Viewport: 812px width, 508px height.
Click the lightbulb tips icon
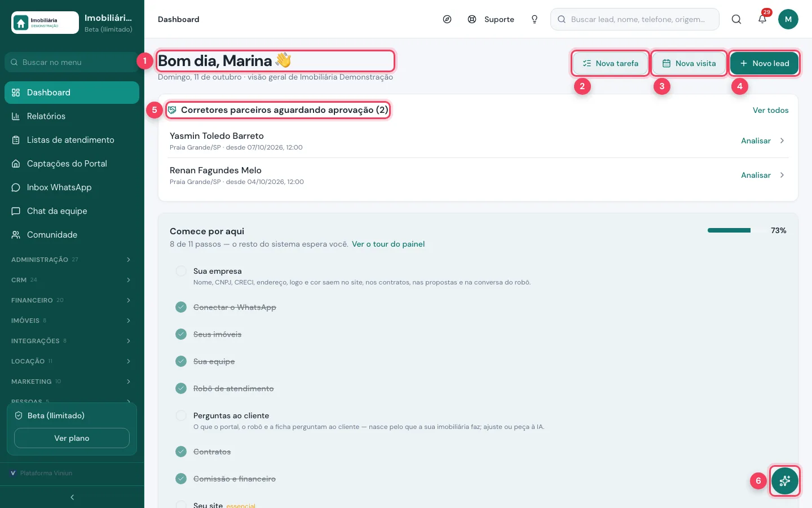coord(535,19)
